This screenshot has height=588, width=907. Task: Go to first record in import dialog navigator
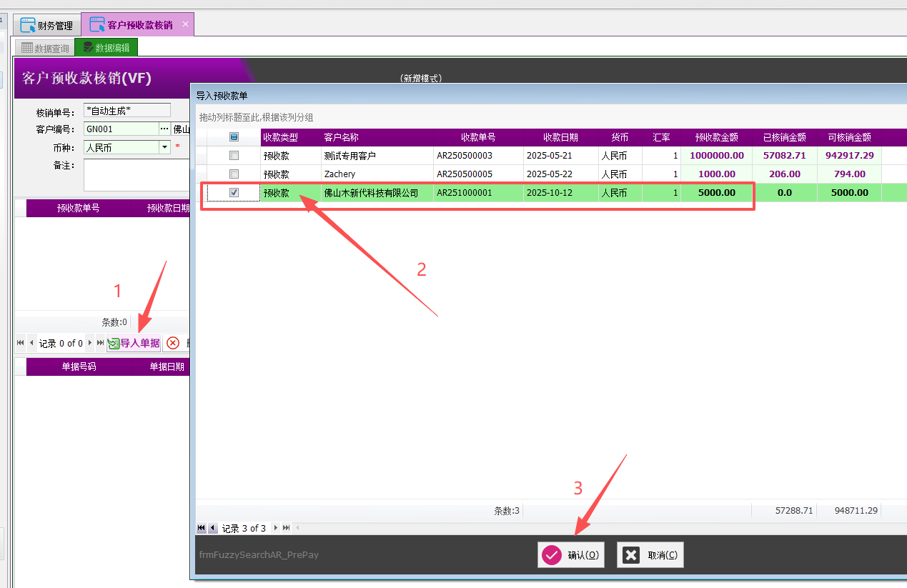pyautogui.click(x=202, y=528)
